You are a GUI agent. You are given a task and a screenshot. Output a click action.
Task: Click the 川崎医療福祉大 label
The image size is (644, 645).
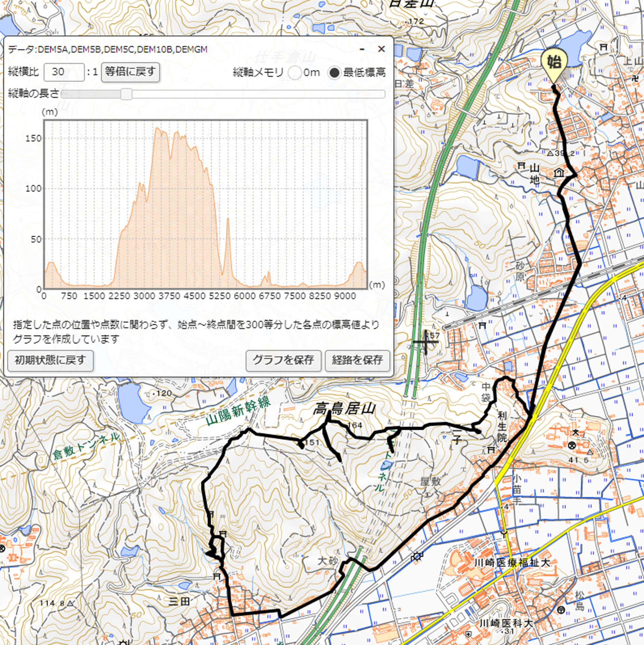[512, 563]
